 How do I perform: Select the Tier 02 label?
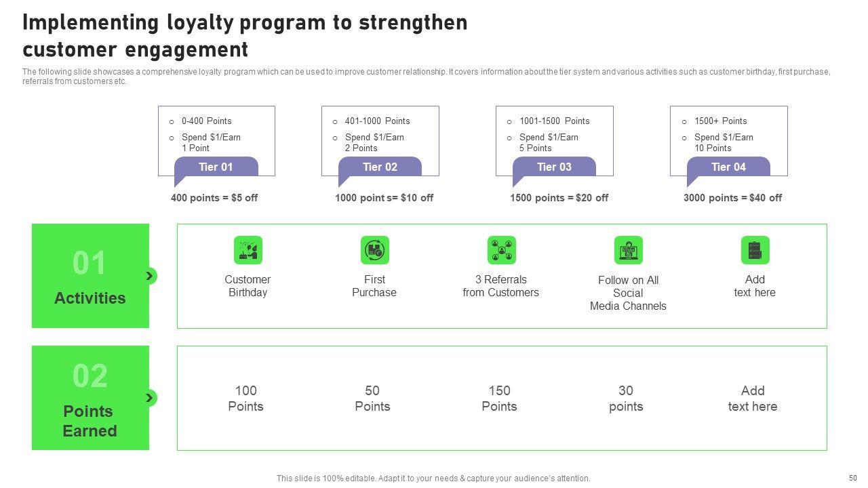380,167
